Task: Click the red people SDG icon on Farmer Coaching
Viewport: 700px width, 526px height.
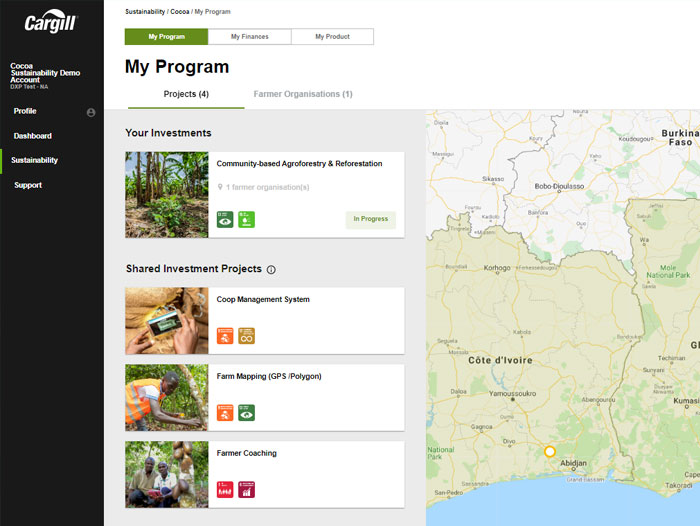Action: pyautogui.click(x=225, y=489)
